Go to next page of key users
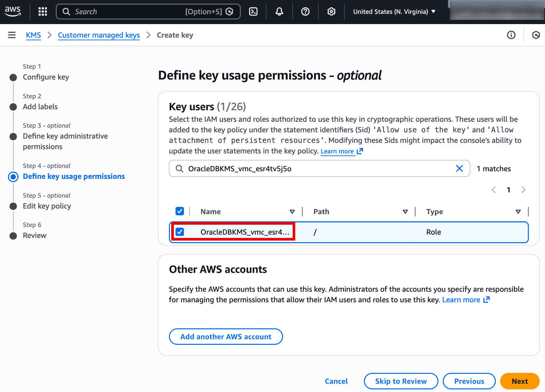 pos(523,190)
